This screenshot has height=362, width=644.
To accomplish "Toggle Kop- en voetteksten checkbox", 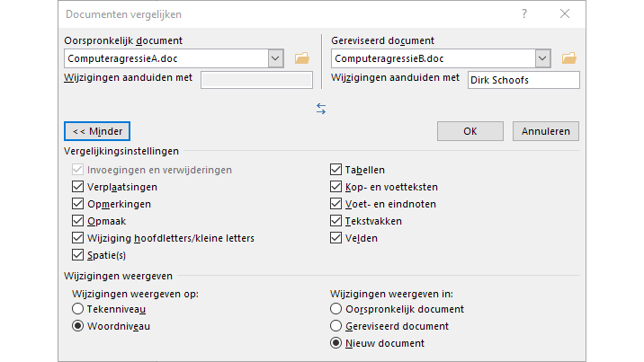I will (x=336, y=187).
